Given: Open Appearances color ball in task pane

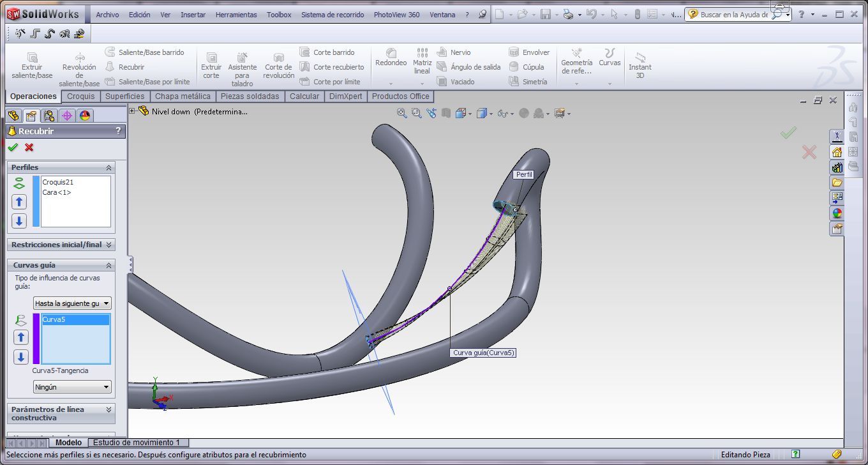Looking at the screenshot, I should [837, 213].
